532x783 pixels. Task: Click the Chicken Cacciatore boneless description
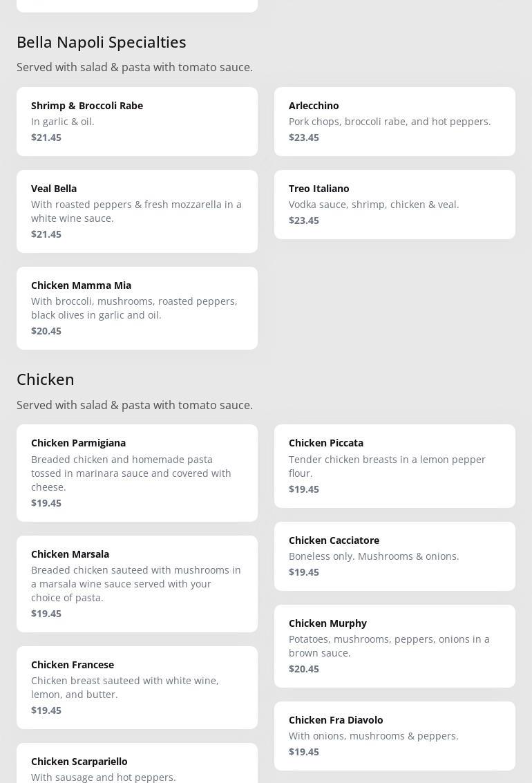point(374,556)
